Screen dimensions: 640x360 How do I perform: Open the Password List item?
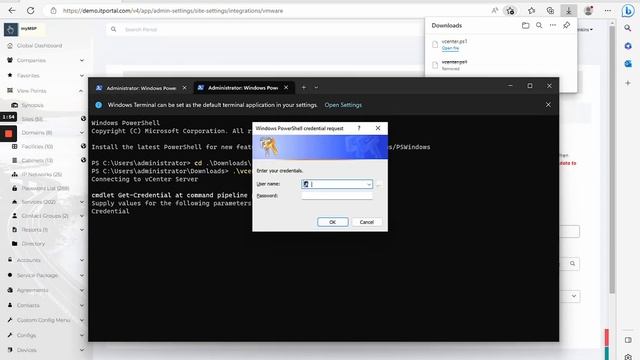pyautogui.click(x=45, y=188)
